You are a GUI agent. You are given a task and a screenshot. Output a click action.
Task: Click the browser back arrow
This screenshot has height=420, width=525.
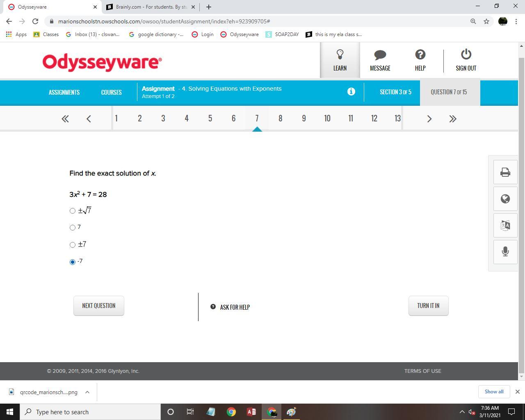click(x=9, y=21)
